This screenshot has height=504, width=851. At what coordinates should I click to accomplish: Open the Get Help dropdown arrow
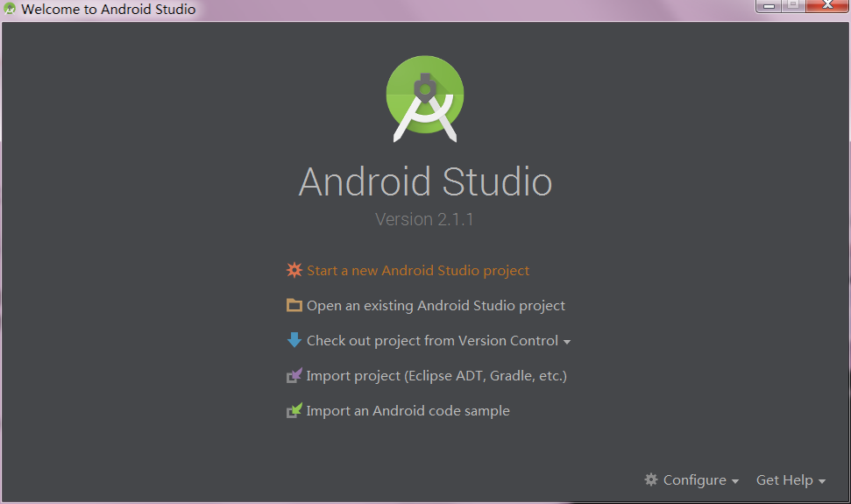point(822,481)
